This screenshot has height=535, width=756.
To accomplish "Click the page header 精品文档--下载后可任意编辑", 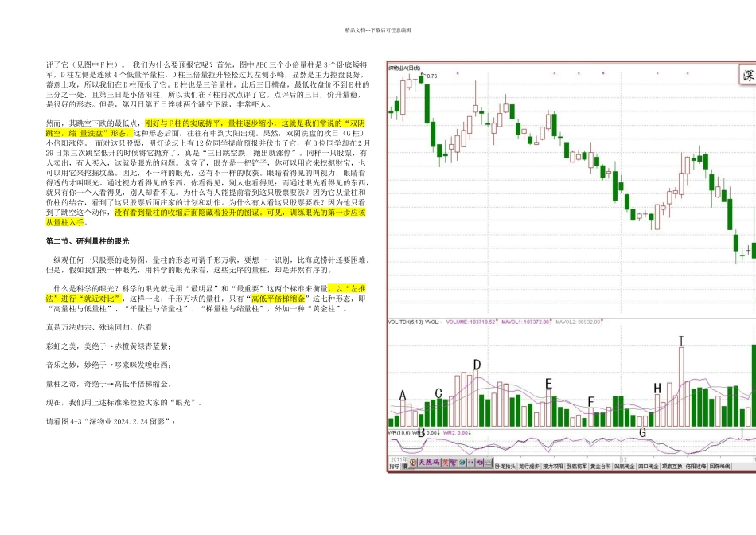I will point(378,30).
